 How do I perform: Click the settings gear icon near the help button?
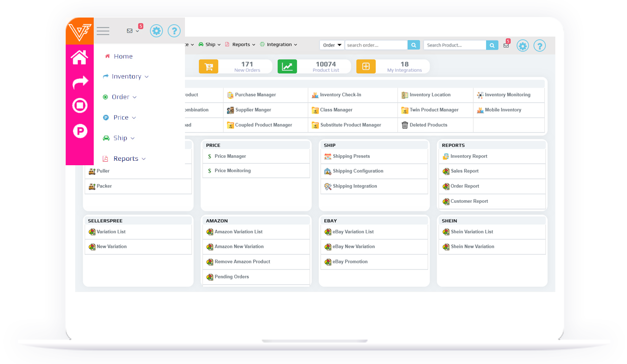tap(523, 46)
